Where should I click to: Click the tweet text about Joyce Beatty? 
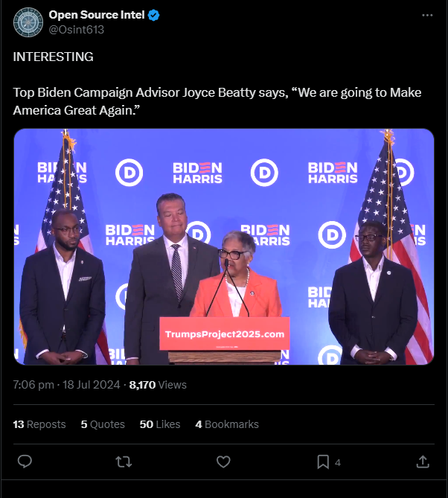[x=217, y=101]
